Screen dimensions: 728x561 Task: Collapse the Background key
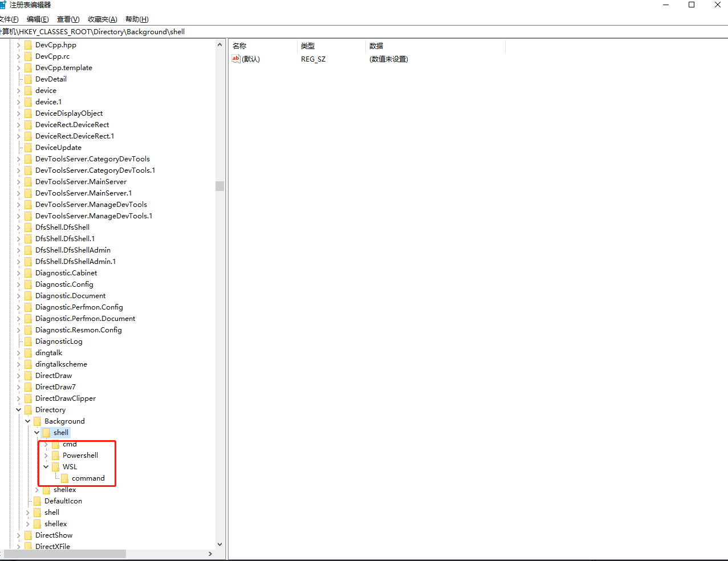click(27, 421)
